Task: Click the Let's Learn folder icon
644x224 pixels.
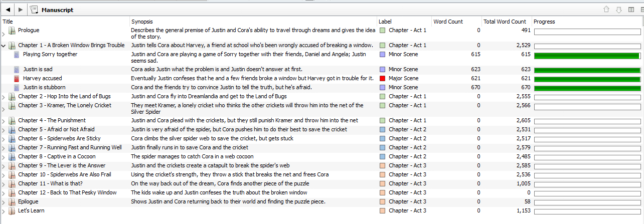Action: tap(12, 211)
